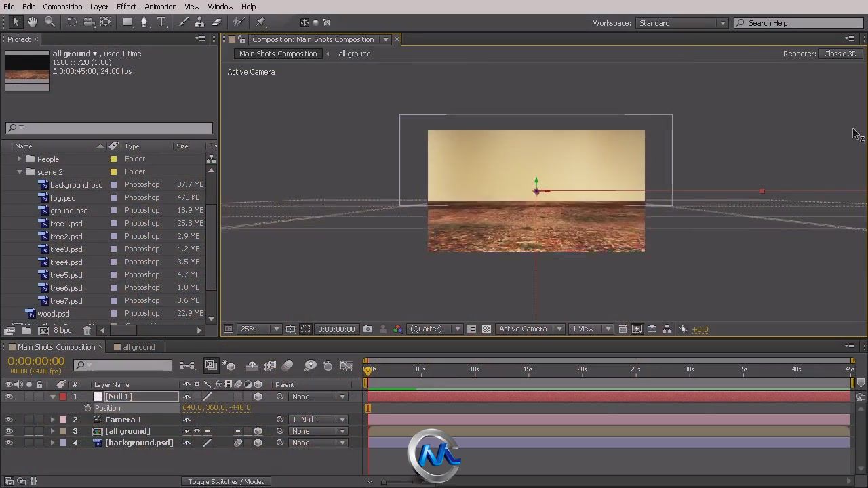This screenshot has height=488, width=868.
Task: Open the Animation menu
Action: [x=161, y=7]
